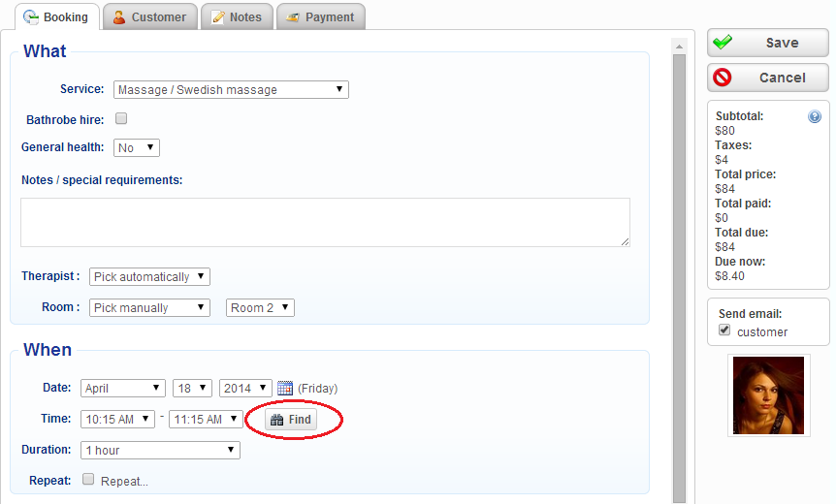This screenshot has width=836, height=504.
Task: Expand the Therapist selection dropdown
Action: [x=149, y=277]
